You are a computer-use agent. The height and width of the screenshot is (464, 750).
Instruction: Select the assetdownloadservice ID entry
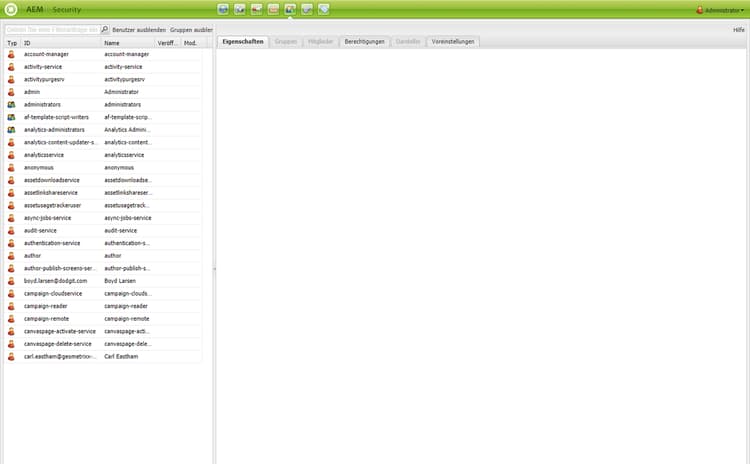[x=52, y=180]
